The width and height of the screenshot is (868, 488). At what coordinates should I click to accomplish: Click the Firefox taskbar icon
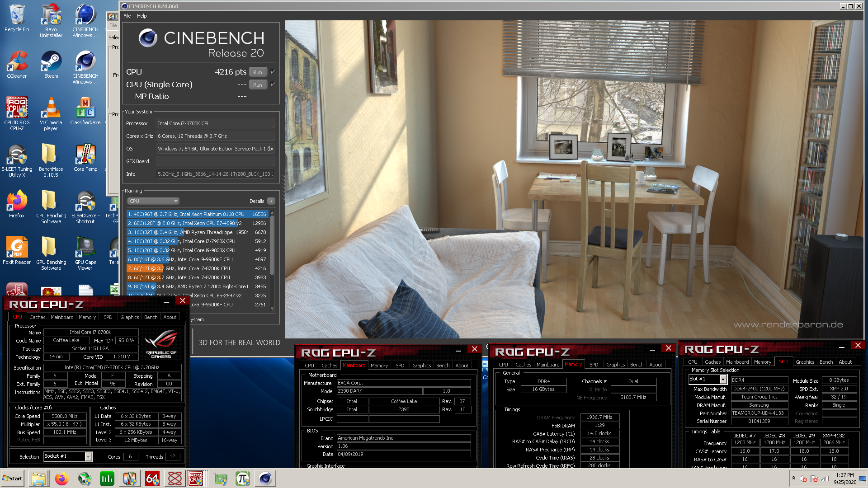pos(61,479)
